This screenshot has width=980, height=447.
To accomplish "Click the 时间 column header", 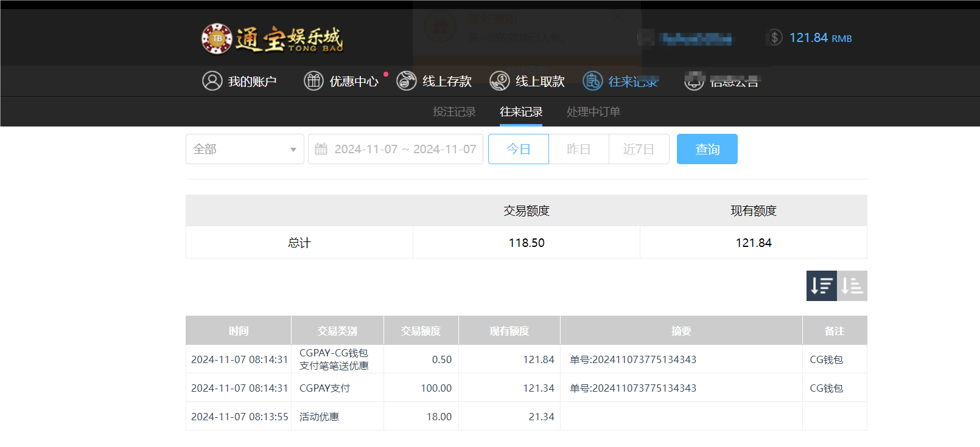I will click(x=239, y=331).
